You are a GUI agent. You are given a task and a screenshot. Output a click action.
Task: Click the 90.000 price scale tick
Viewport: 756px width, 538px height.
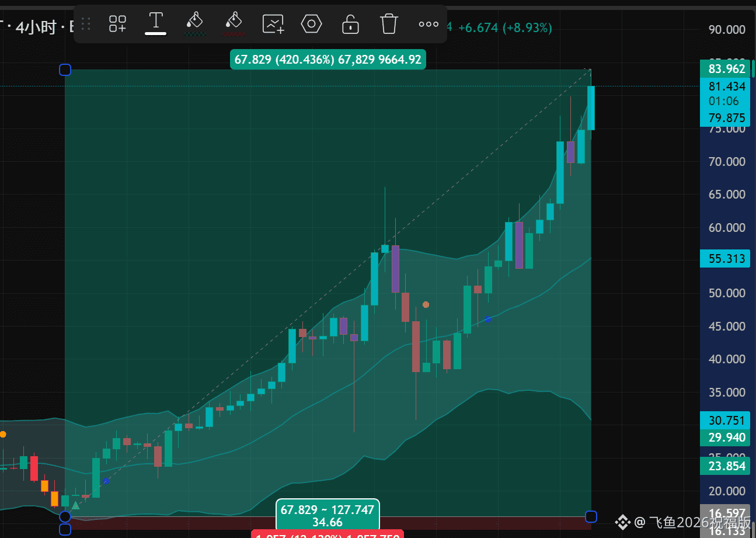[727, 29]
